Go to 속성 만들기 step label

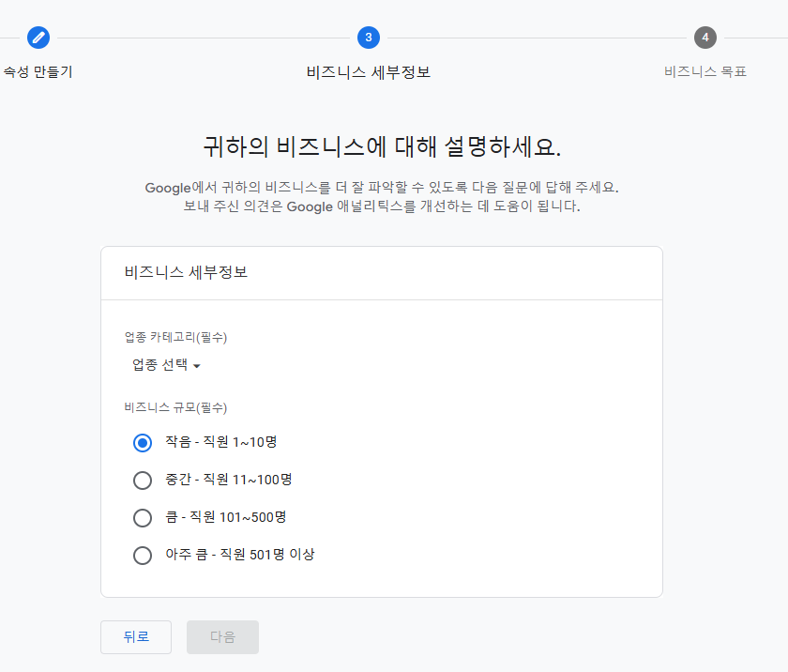click(38, 72)
